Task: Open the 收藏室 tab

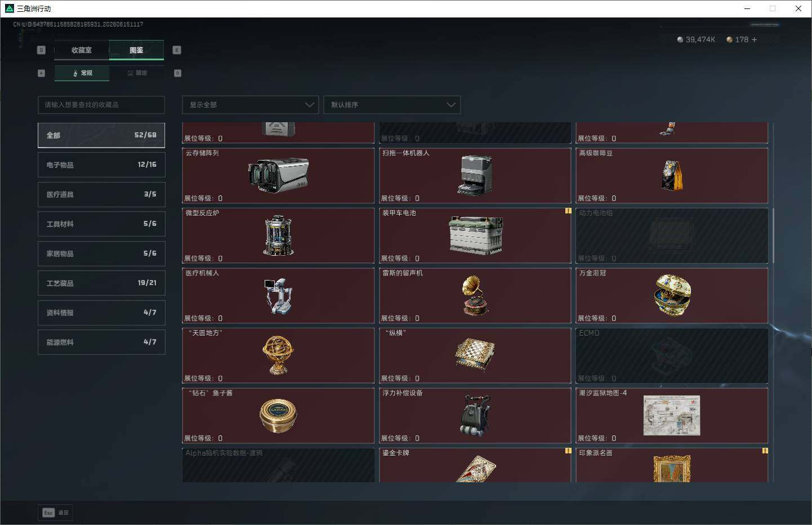Action: click(82, 50)
